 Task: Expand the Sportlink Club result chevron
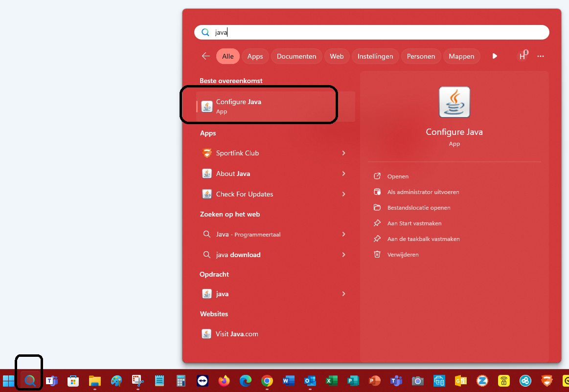[343, 153]
